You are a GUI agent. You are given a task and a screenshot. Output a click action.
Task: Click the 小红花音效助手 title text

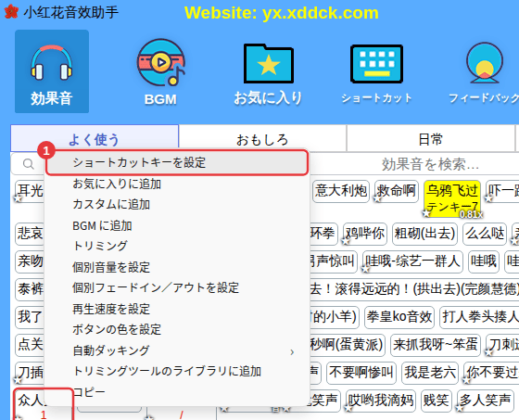point(70,12)
